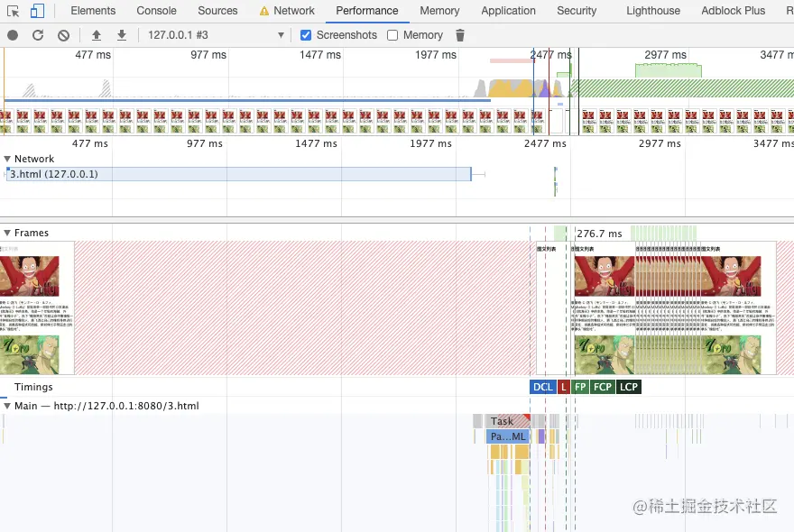Screen dimensions: 794x532
Task: Click the FP first paint marker
Action: point(580,387)
